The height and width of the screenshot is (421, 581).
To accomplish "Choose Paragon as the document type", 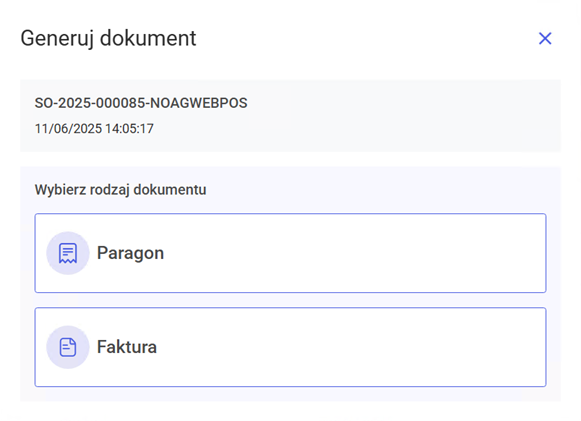I will click(290, 253).
